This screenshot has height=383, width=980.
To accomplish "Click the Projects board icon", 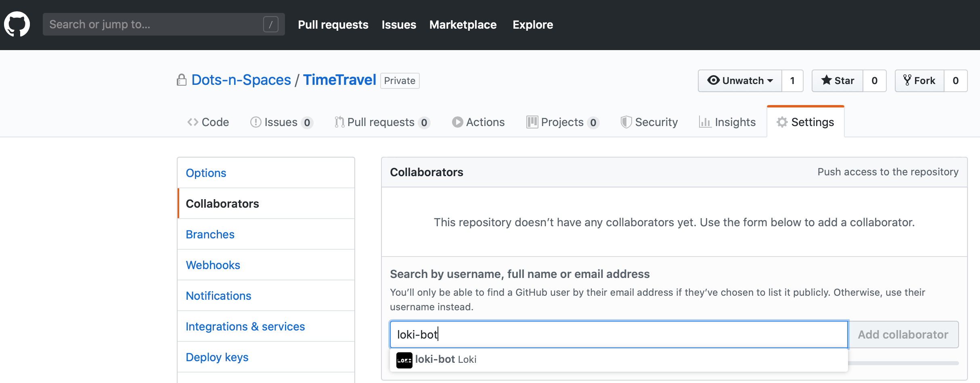I will click(x=532, y=122).
